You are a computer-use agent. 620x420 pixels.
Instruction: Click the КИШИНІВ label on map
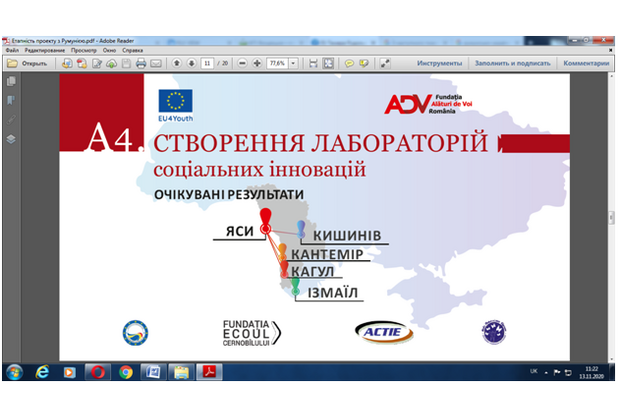tap(347, 235)
